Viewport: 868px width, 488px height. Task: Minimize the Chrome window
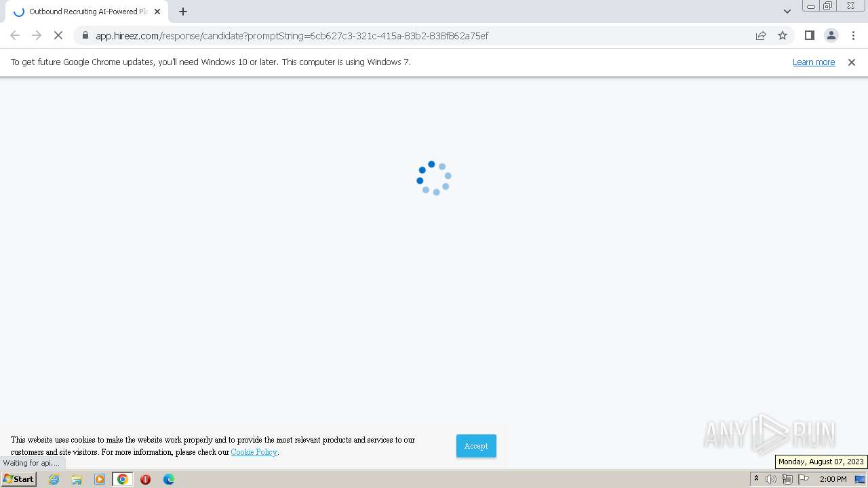(810, 6)
